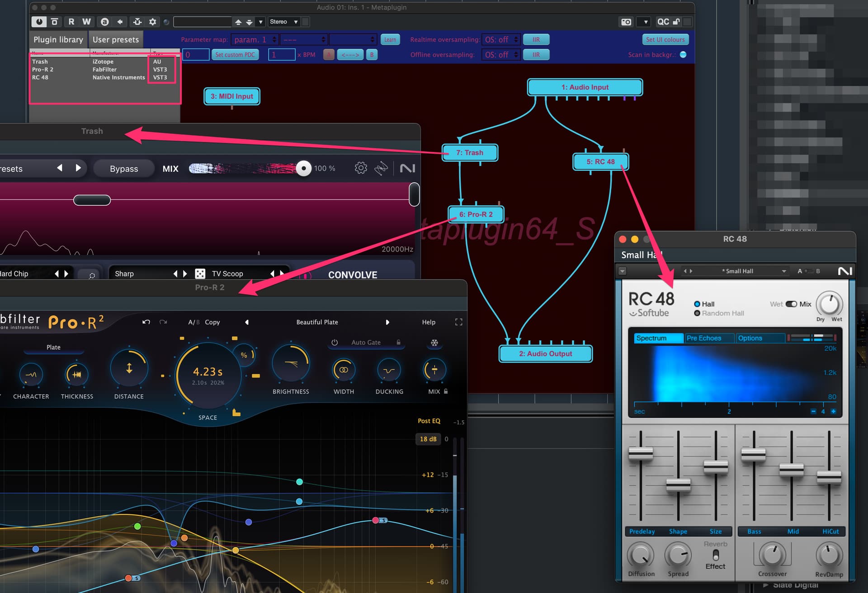This screenshot has height=593, width=868.
Task: Open Help menu in Pro-R 2
Action: tap(429, 322)
